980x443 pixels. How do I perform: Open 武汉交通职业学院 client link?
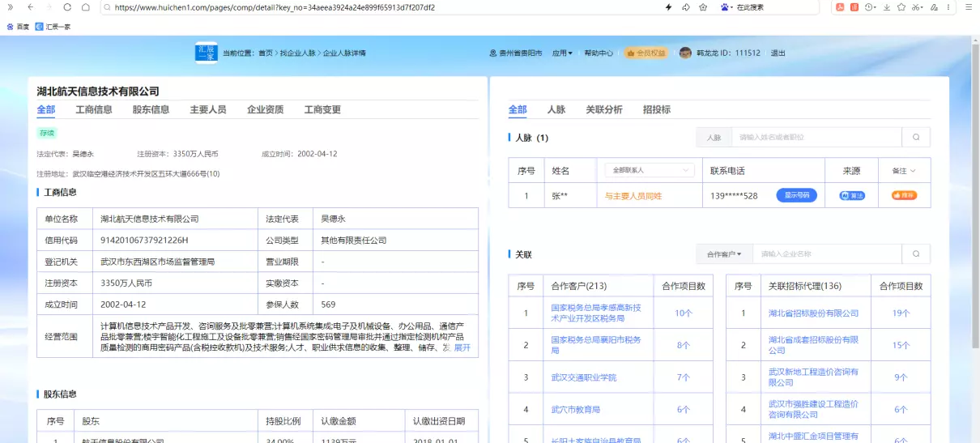click(583, 377)
